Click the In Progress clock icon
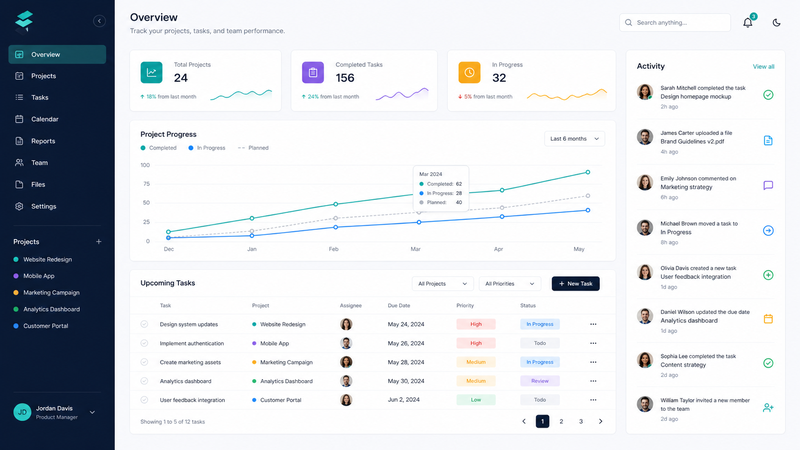 [469, 72]
